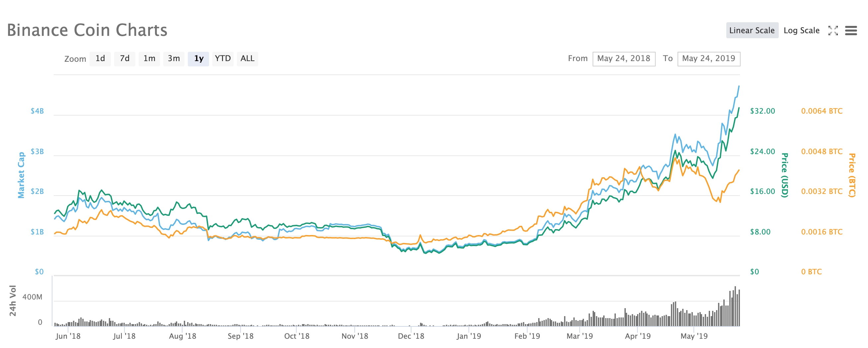Click the Jan '19 axis label

[x=469, y=336]
